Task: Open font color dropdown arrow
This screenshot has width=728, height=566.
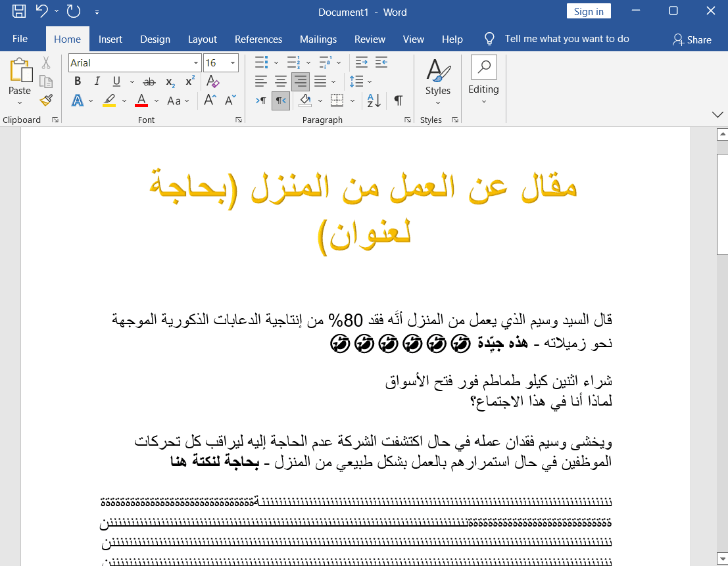Action: click(157, 101)
